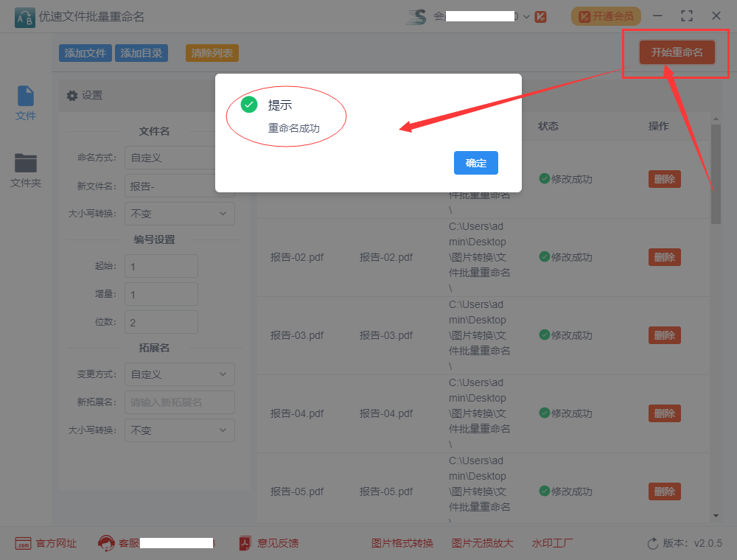The image size is (737, 560).
Task: Click original name 报告-02.pdf cell
Action: [297, 257]
